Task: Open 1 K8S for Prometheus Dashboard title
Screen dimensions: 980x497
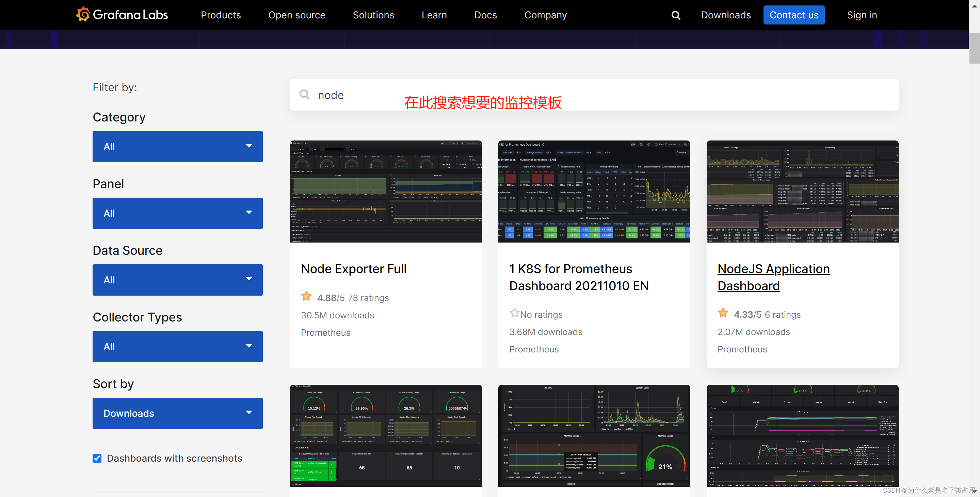Action: [x=579, y=277]
